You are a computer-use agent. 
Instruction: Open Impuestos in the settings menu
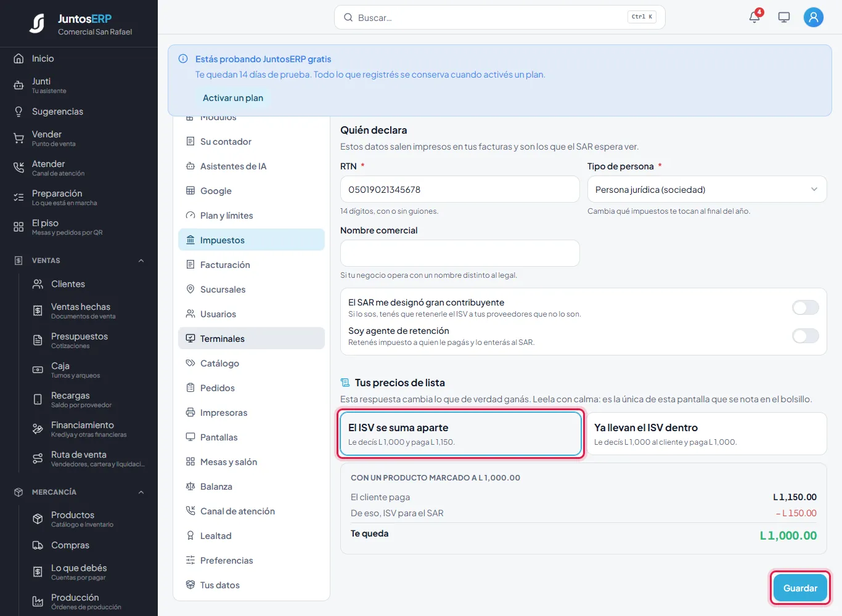click(251, 240)
